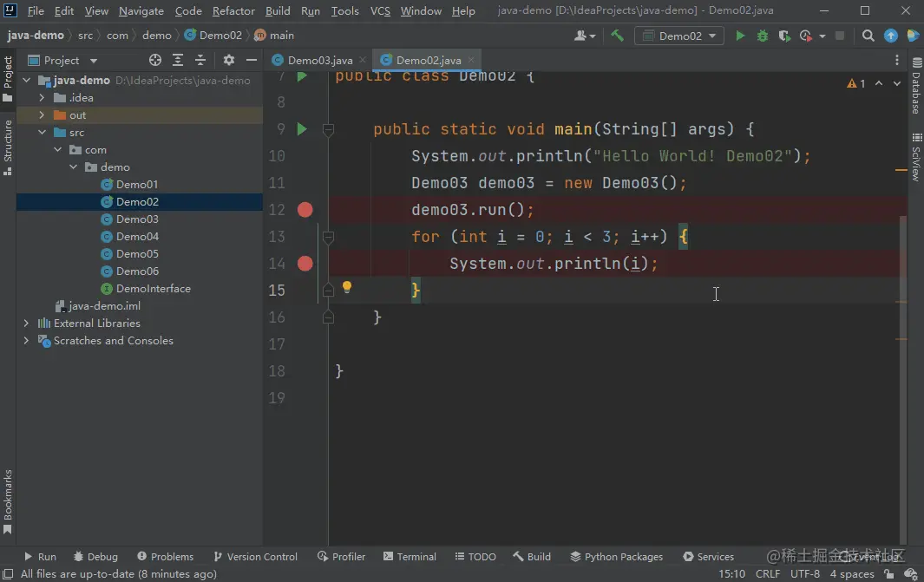Collapse all in Project panel
Image resolution: width=924 pixels, height=582 pixels.
(200, 60)
